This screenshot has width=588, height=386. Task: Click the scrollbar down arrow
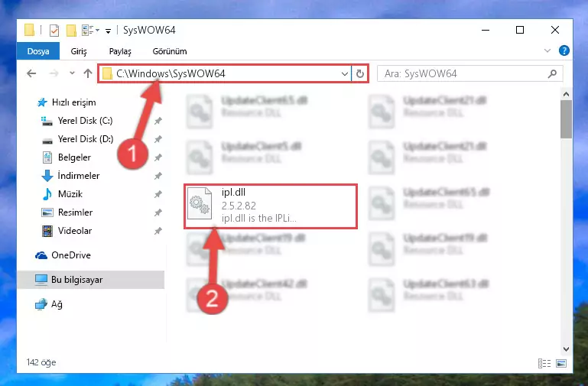[x=567, y=349]
